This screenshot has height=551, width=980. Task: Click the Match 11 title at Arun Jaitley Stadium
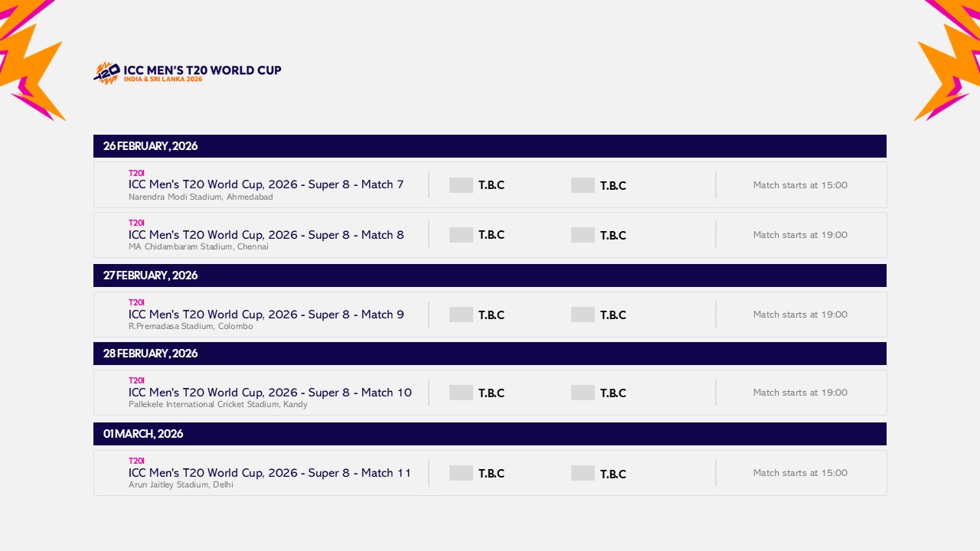pos(269,473)
